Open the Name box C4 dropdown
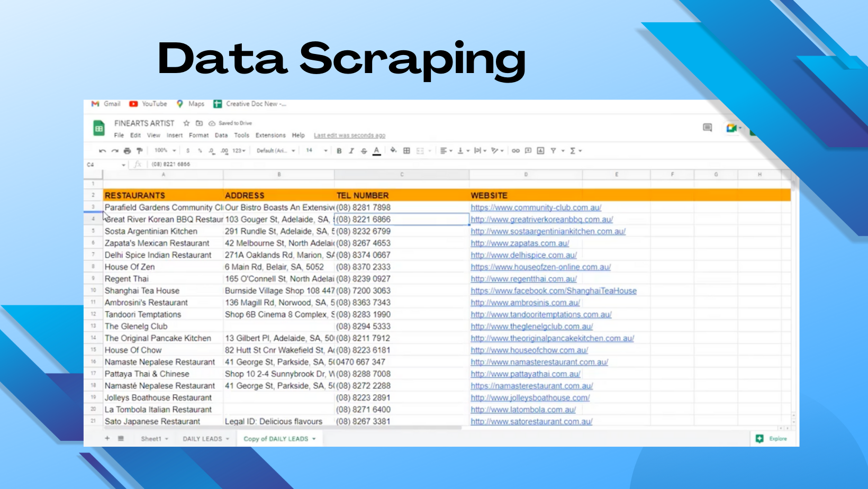The image size is (868, 489). click(x=123, y=165)
